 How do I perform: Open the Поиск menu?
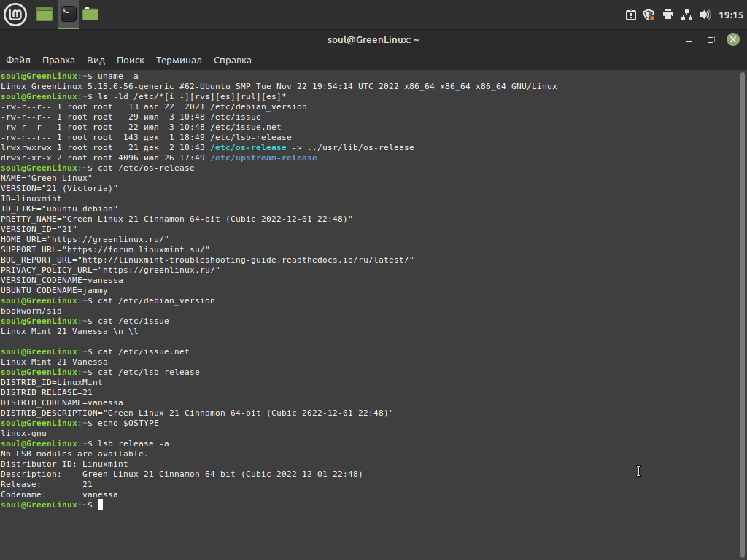point(131,61)
